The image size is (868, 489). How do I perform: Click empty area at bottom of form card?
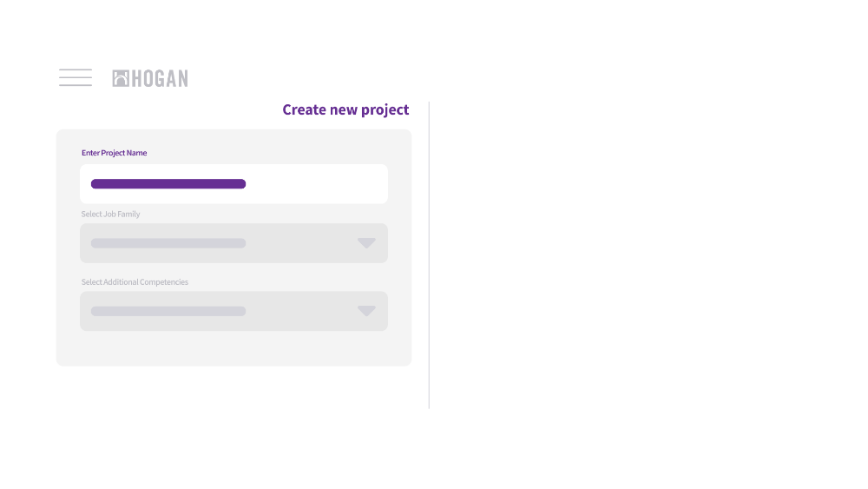233,348
